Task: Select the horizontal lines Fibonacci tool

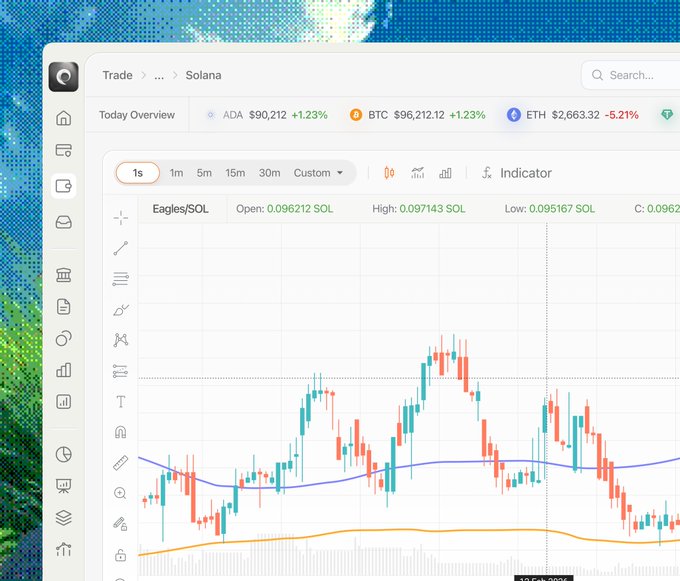Action: [121, 279]
